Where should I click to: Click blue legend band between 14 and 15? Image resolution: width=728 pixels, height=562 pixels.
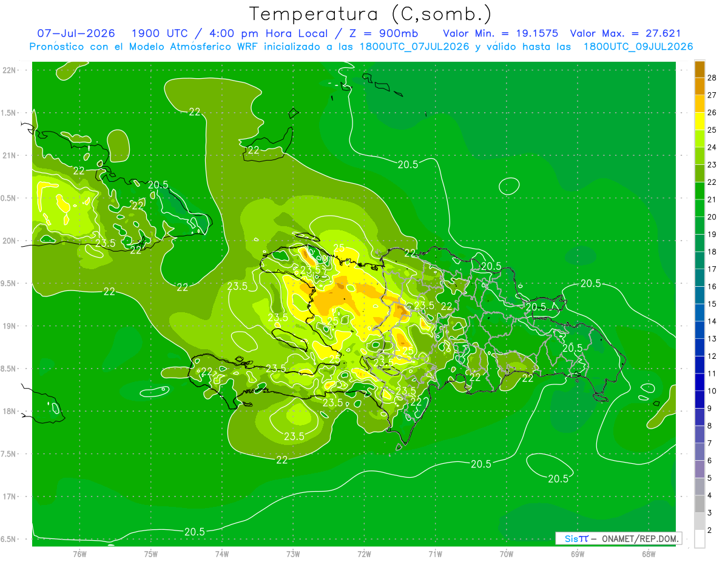point(699,312)
